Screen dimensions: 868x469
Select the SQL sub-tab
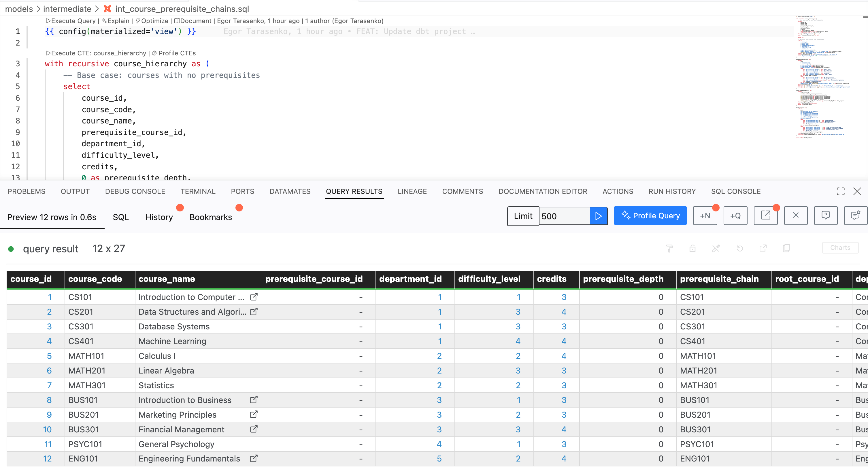(x=121, y=217)
